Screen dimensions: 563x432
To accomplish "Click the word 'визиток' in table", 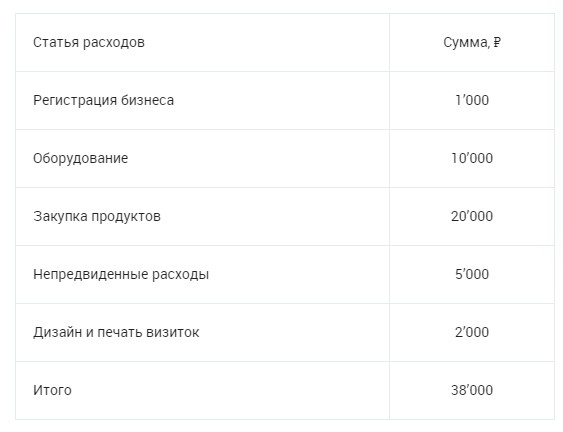I will pos(173,333).
